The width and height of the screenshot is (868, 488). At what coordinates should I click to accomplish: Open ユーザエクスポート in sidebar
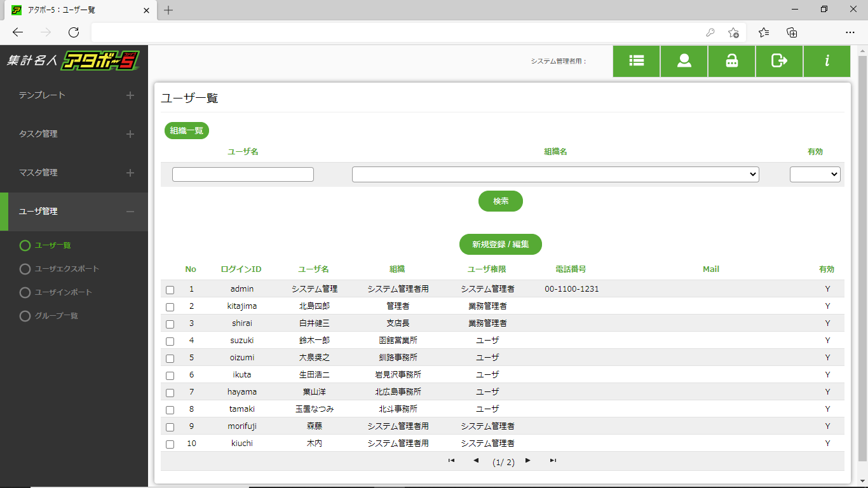67,269
